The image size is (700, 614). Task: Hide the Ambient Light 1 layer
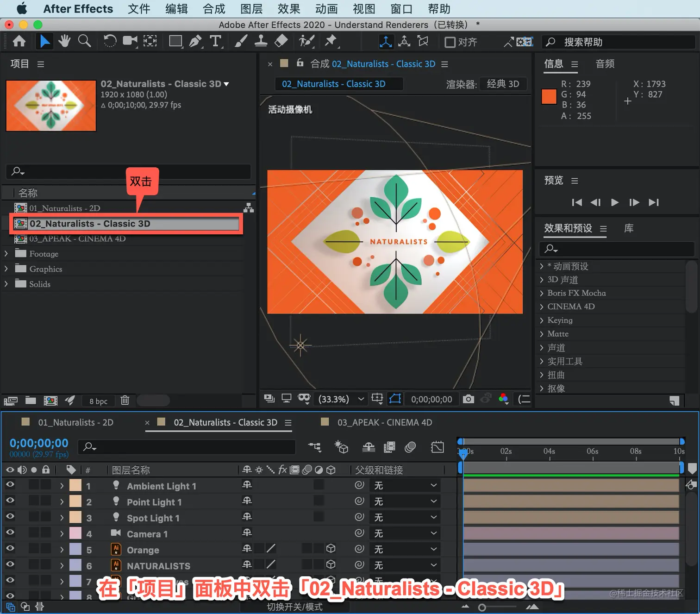(x=10, y=485)
